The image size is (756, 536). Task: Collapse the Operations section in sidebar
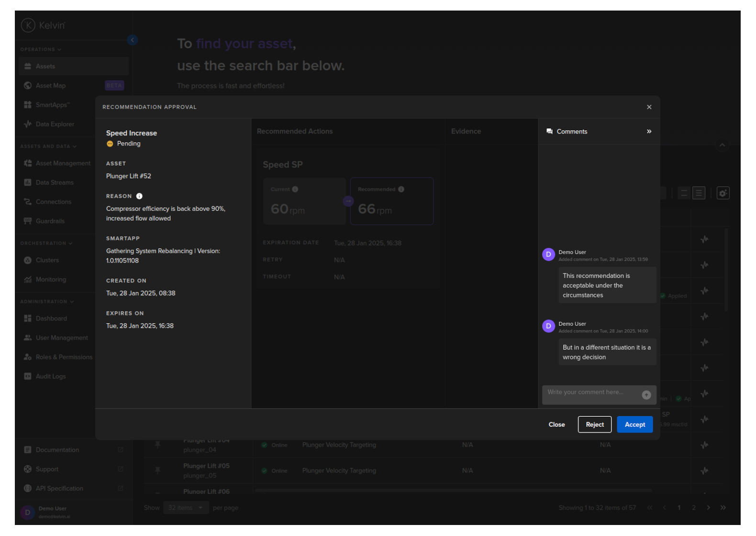41,49
